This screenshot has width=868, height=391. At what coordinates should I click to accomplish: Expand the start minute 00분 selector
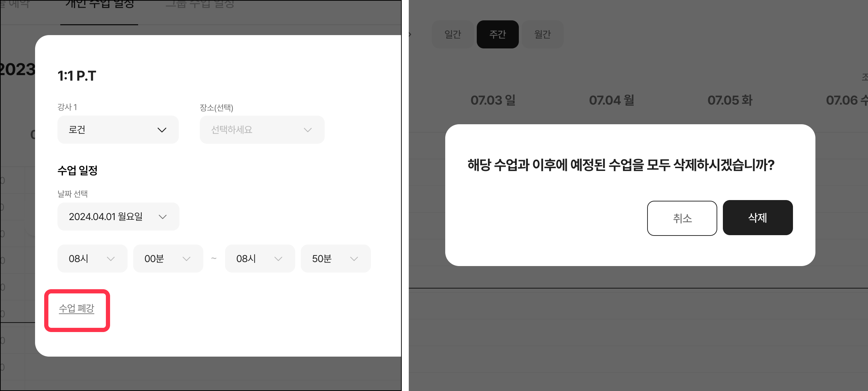tap(168, 259)
